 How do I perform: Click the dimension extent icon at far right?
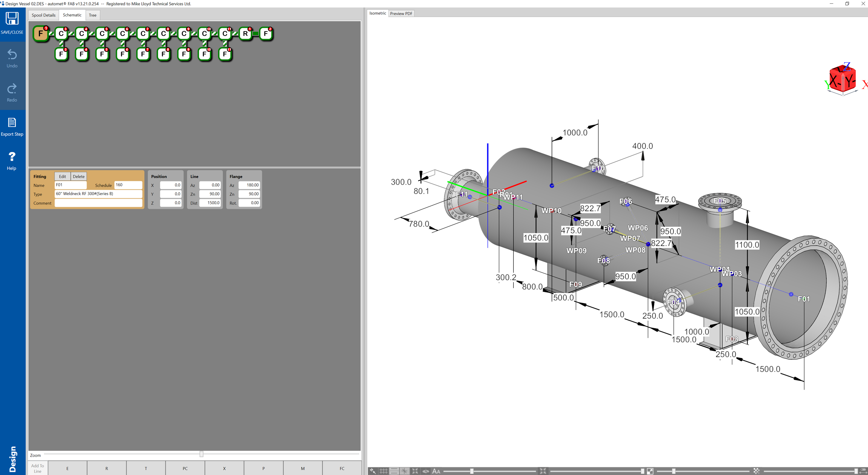pos(863,471)
